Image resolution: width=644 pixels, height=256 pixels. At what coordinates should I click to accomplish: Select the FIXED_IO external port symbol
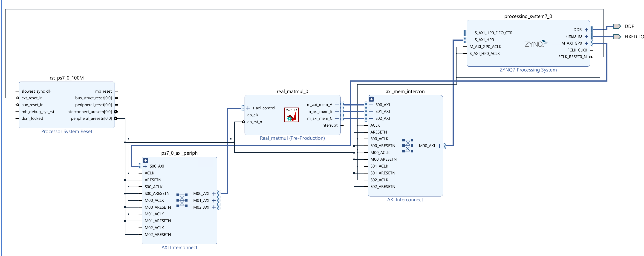pos(617,37)
